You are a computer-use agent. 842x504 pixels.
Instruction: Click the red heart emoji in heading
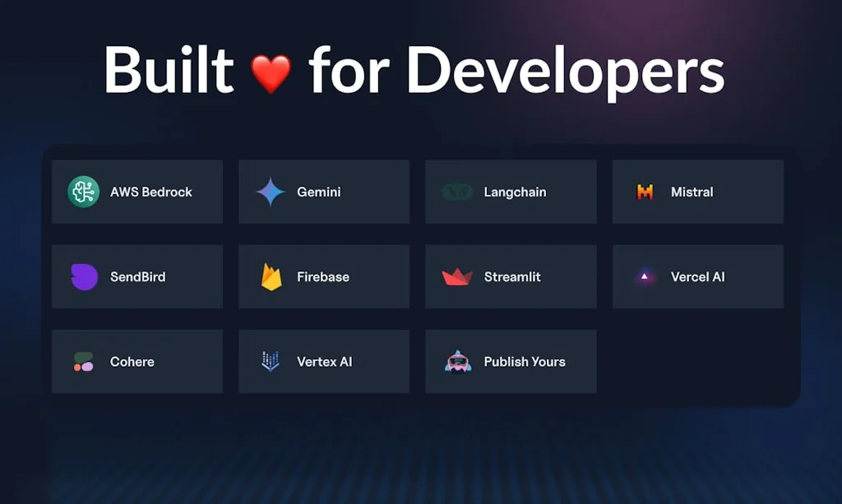[271, 73]
